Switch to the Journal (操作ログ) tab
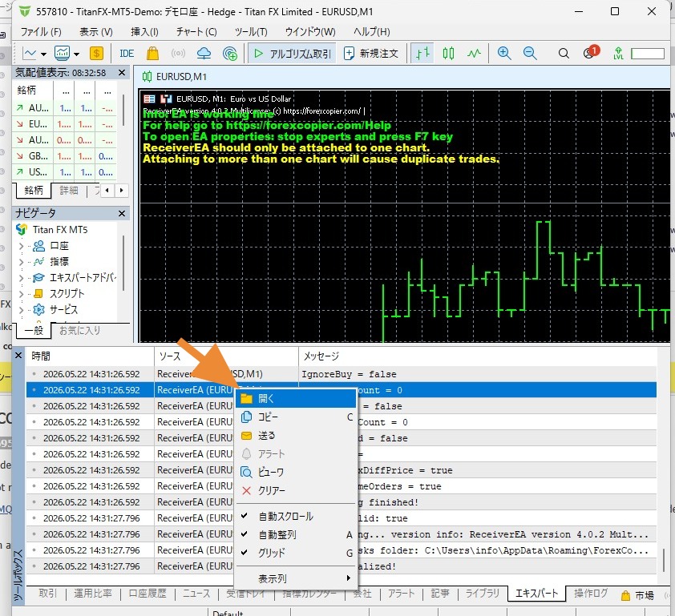Screen dimensions: 675x616 point(590,594)
